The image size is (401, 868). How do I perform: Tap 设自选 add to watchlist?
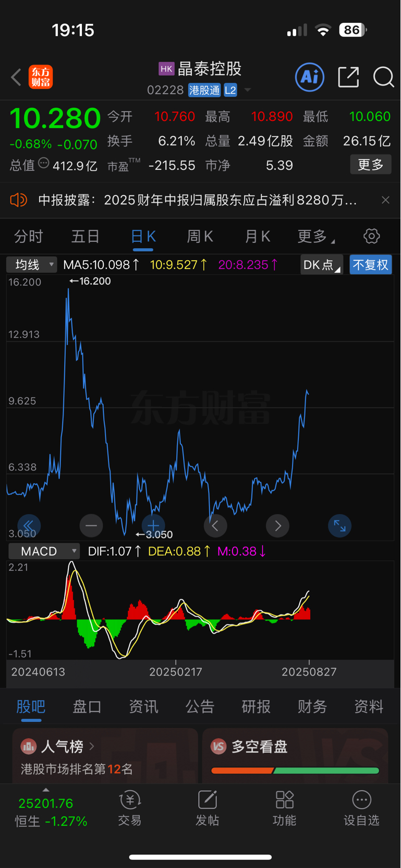361,809
